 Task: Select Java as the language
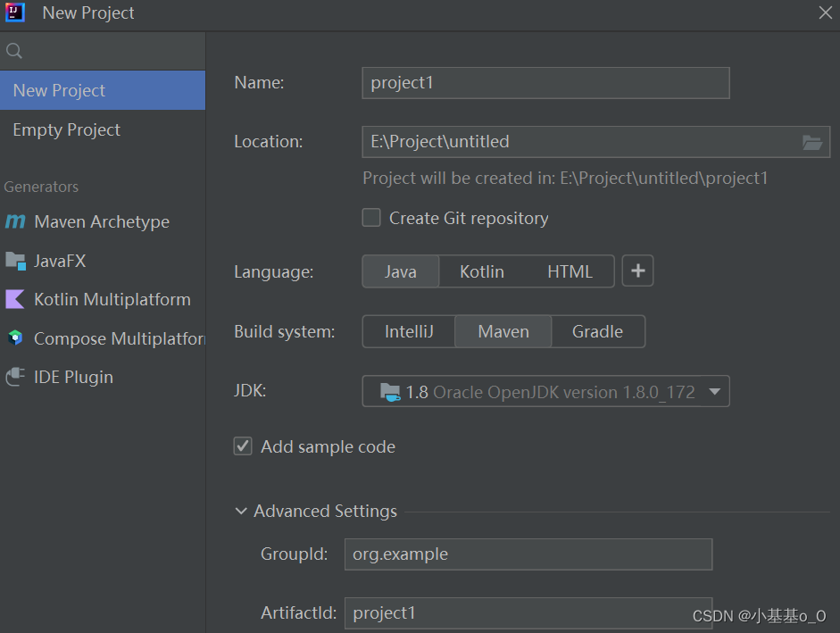pos(401,271)
